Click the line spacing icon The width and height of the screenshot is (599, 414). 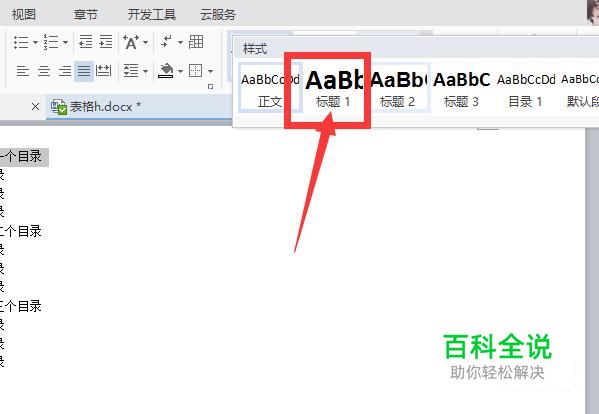[x=131, y=71]
